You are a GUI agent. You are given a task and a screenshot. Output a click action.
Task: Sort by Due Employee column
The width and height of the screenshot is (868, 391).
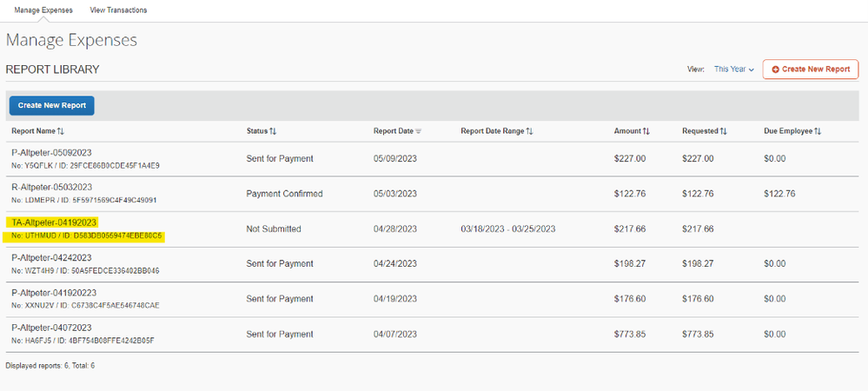792,131
